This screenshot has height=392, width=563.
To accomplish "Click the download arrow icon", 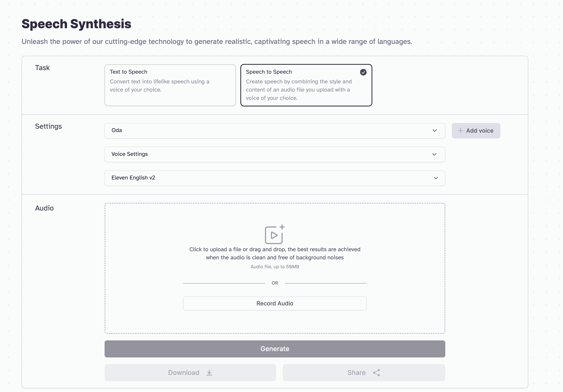I will pyautogui.click(x=209, y=372).
